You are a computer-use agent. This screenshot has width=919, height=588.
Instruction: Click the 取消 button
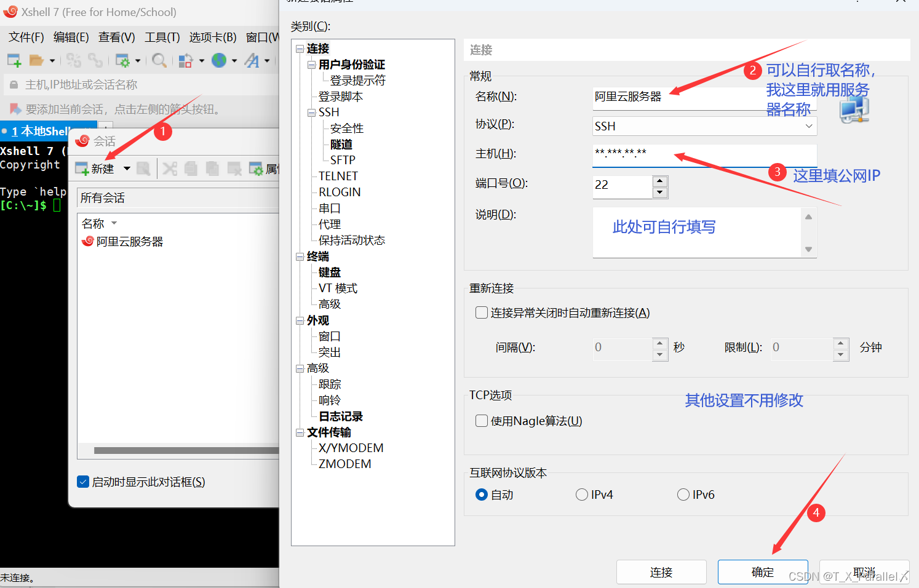point(864,572)
